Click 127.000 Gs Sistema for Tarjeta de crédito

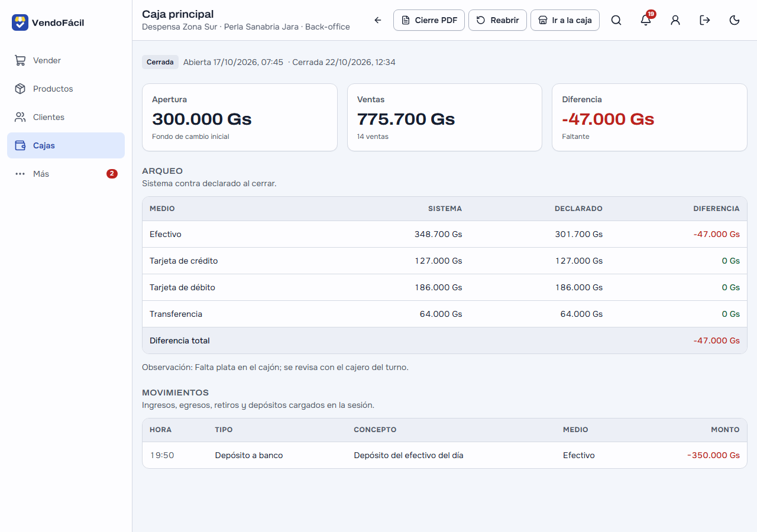[438, 261]
